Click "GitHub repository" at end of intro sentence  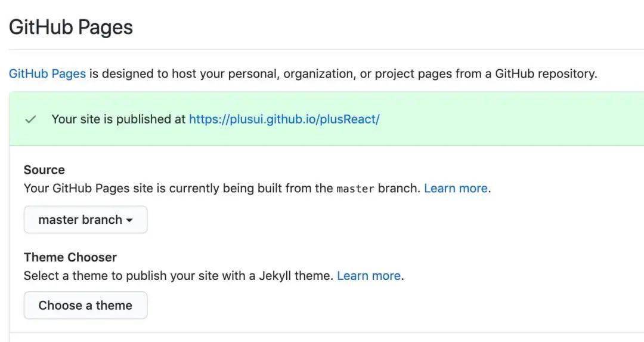coord(545,74)
